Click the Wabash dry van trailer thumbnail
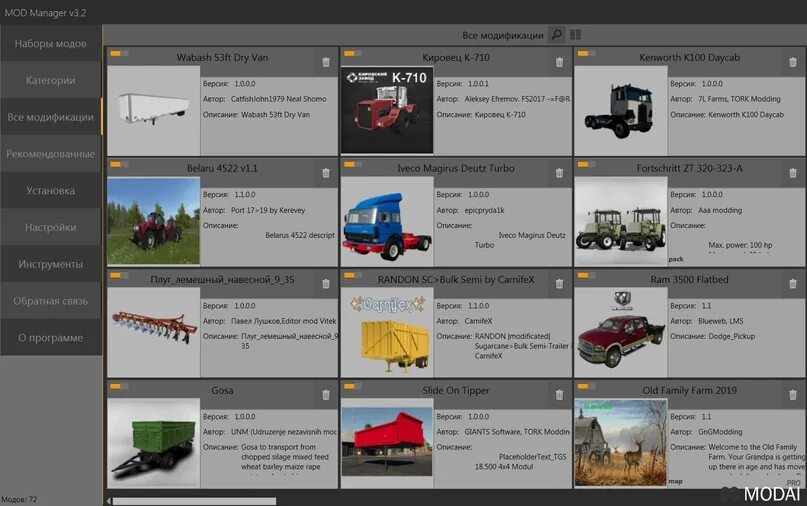 [153, 110]
